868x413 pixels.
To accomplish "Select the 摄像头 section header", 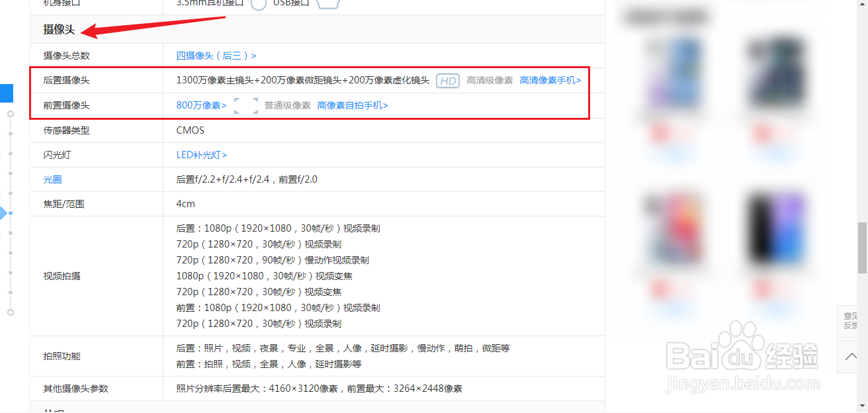I will pyautogui.click(x=59, y=30).
